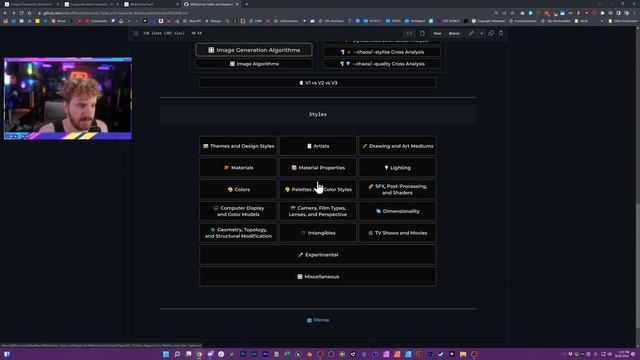640x360 pixels.
Task: Open the Image Algorithms link
Action: tap(254, 64)
